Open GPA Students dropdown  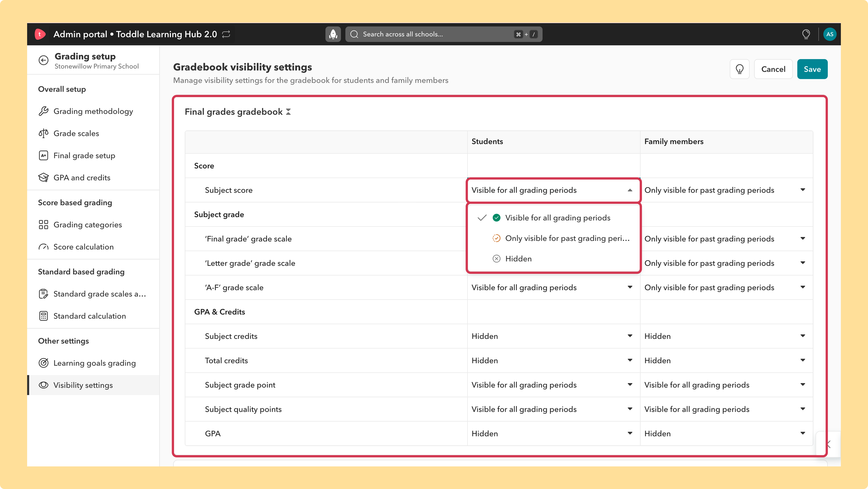[554, 433]
